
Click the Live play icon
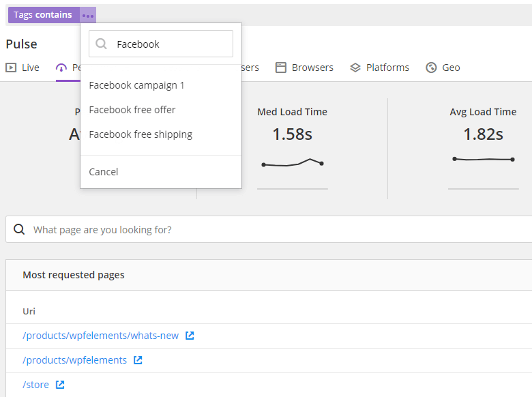pyautogui.click(x=11, y=68)
